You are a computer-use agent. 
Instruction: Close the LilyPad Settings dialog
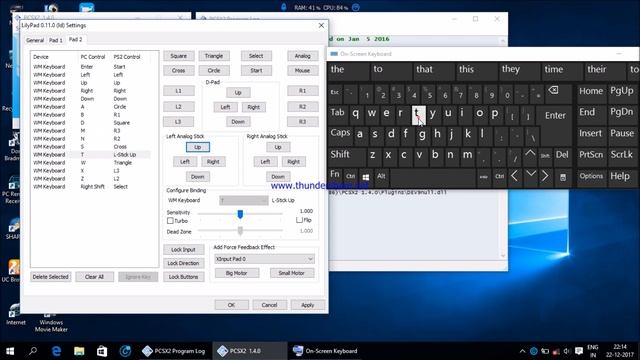click(321, 25)
